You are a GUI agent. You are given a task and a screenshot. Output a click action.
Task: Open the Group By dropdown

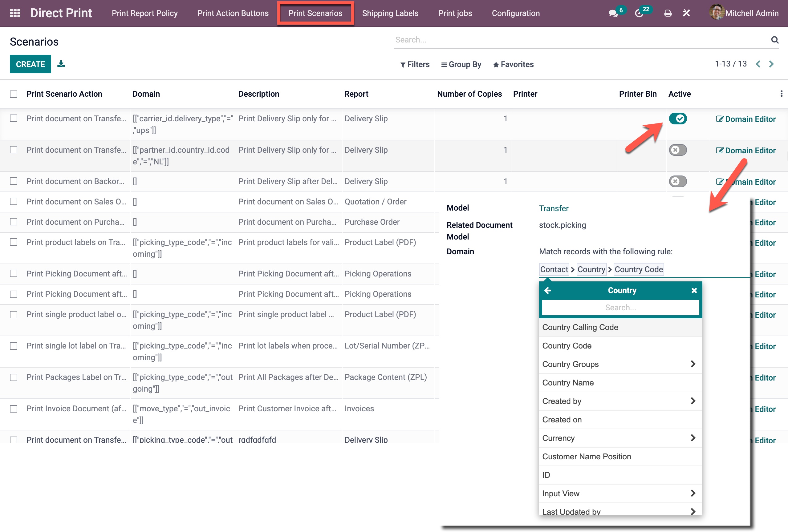(461, 64)
